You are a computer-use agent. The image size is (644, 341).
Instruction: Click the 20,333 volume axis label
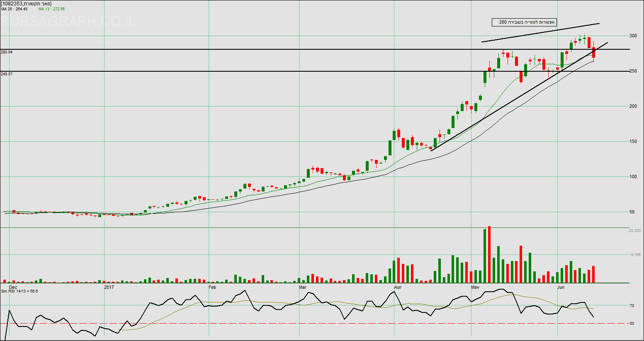(x=634, y=231)
